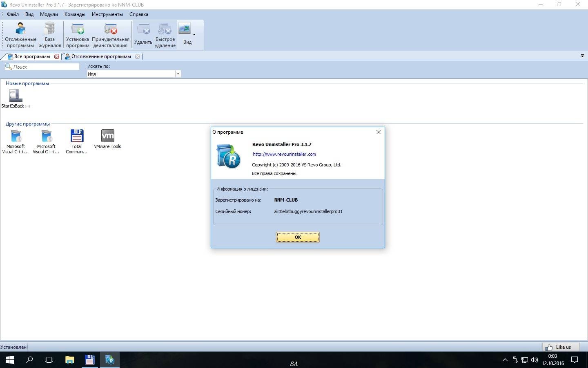Launch Install Programs (Установка программ) tool
Screen dimensions: 588x368
pos(78,35)
